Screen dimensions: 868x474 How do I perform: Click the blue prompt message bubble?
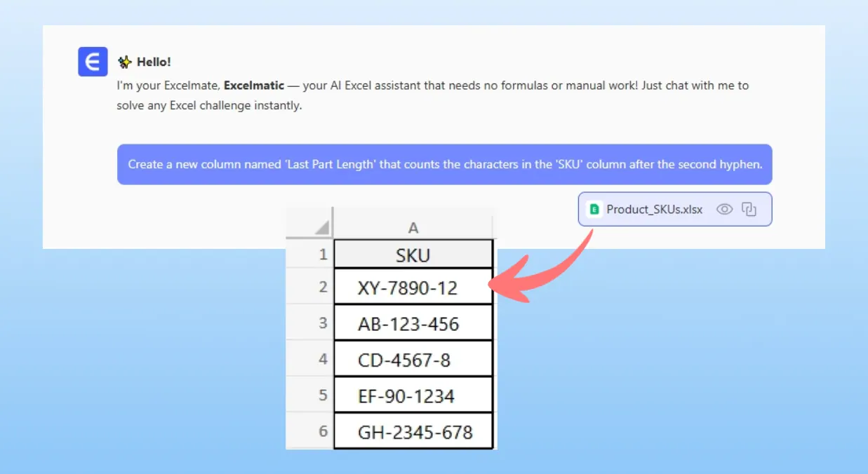(444, 165)
